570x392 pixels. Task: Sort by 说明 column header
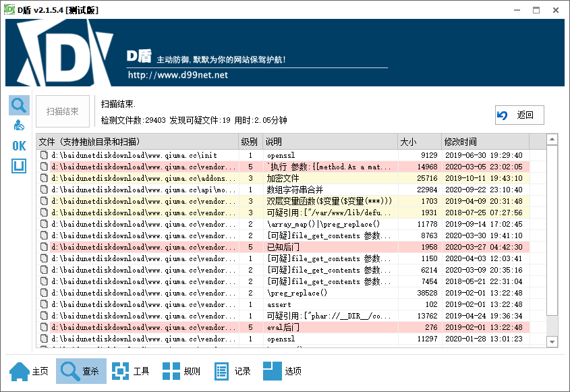coord(330,142)
